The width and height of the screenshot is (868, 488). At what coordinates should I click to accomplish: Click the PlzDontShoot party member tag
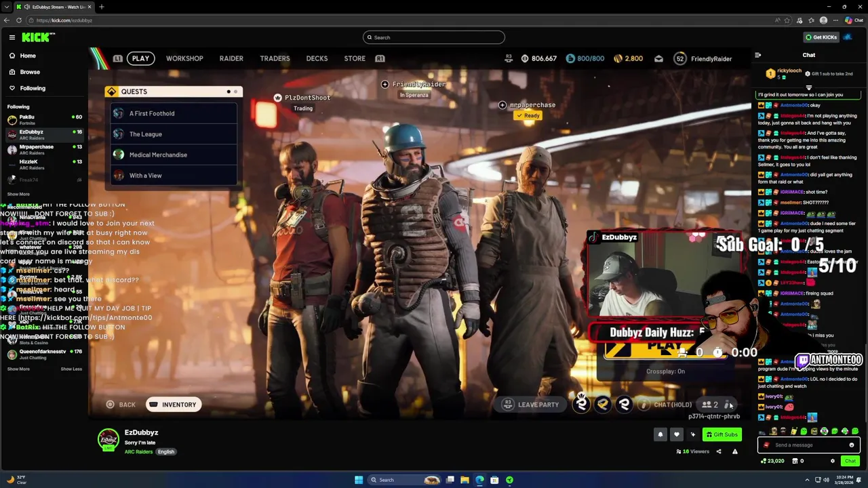[302, 98]
